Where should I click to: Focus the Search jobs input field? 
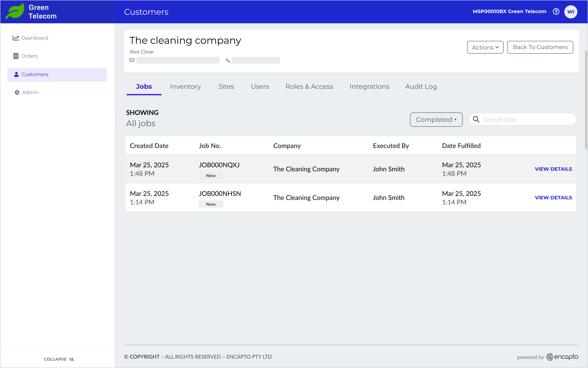click(x=523, y=120)
